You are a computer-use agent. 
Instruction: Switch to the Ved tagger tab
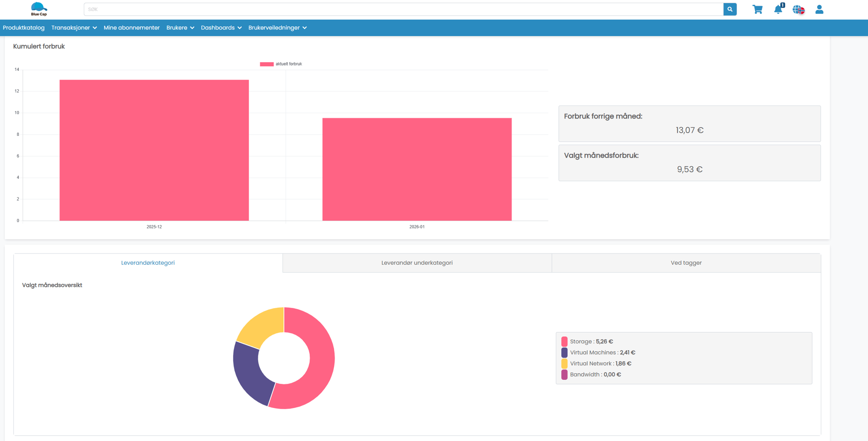pos(686,263)
